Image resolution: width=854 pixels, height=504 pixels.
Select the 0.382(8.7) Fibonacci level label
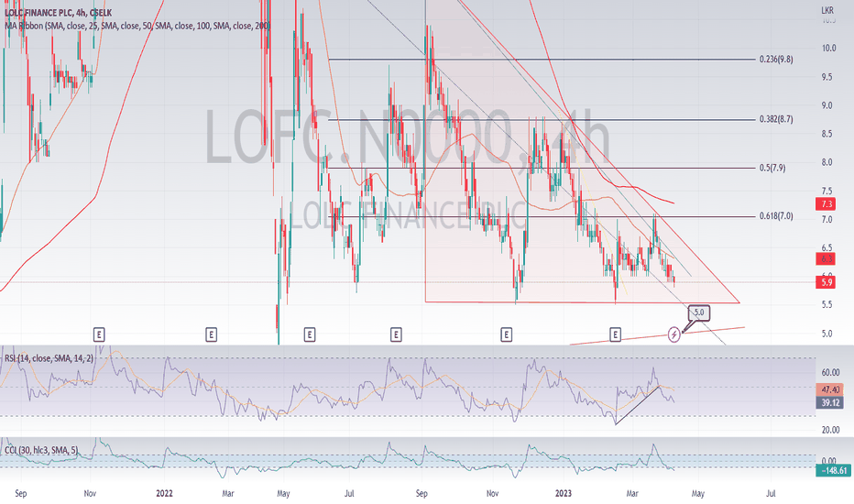(x=776, y=119)
